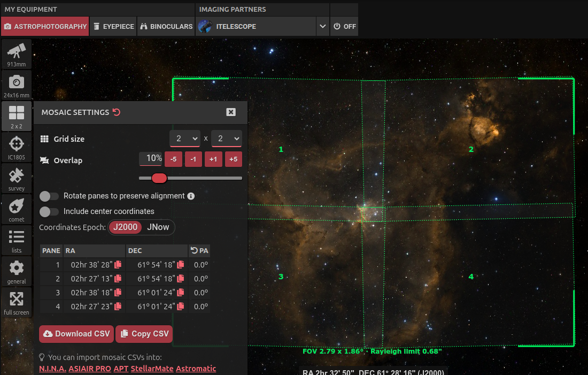Toggle the 2 x 2 mosaic panel
Image resolution: width=588 pixels, height=375 pixels.
(17, 116)
